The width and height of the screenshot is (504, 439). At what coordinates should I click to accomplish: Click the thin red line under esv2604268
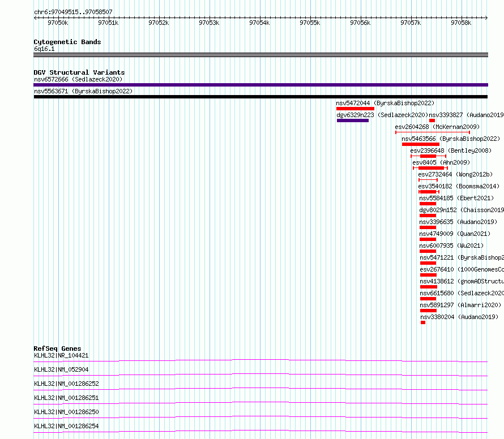[433, 132]
